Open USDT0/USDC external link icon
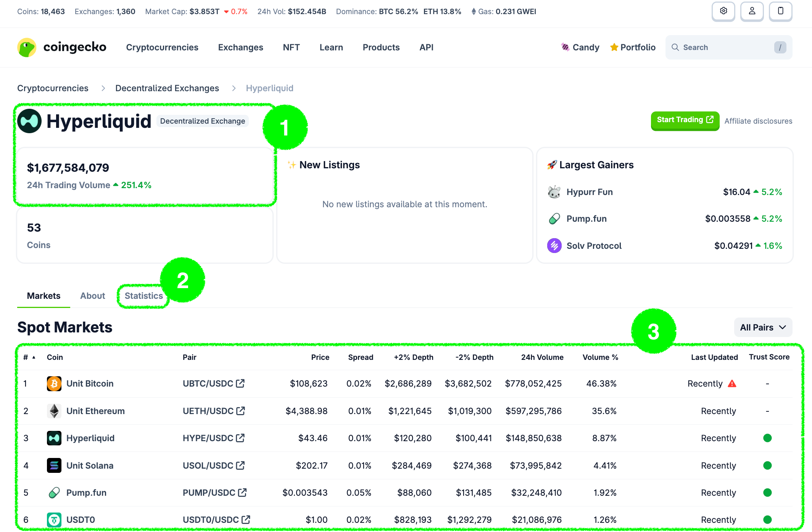 (246, 519)
